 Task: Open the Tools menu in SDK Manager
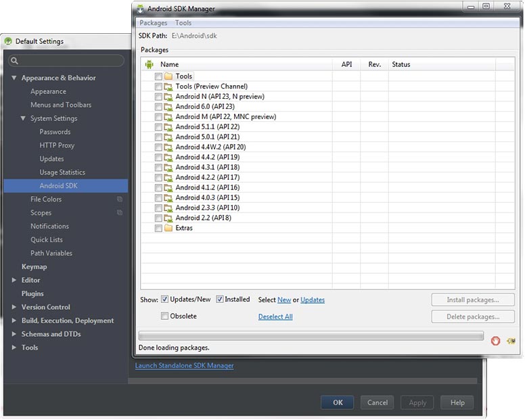tap(183, 23)
